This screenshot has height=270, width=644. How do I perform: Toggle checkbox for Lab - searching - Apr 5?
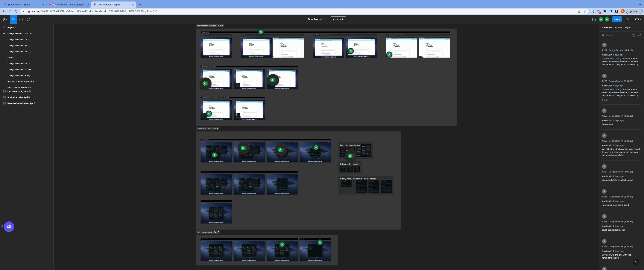(4, 91)
